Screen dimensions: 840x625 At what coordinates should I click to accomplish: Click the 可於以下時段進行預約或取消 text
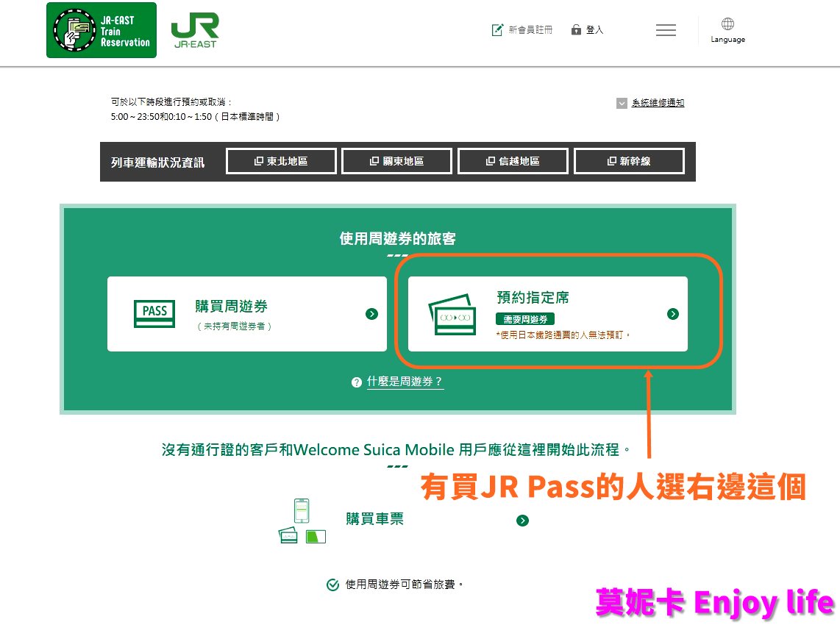[x=171, y=101]
